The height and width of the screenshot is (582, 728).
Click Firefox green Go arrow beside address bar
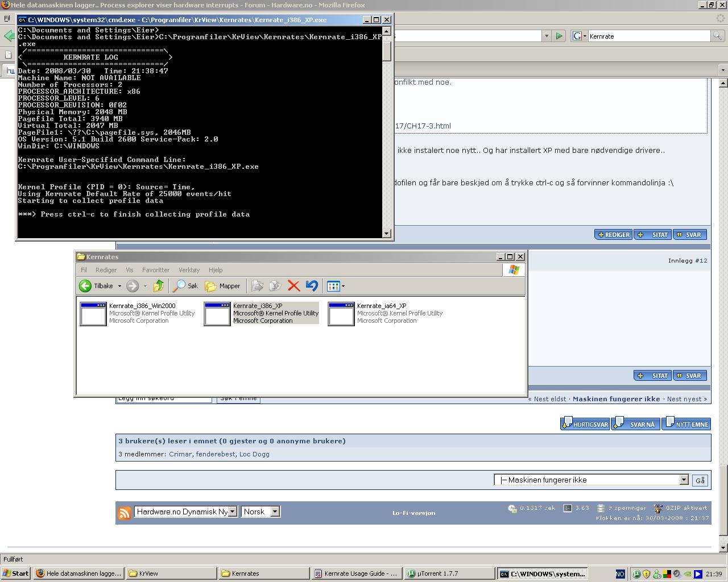click(x=559, y=36)
